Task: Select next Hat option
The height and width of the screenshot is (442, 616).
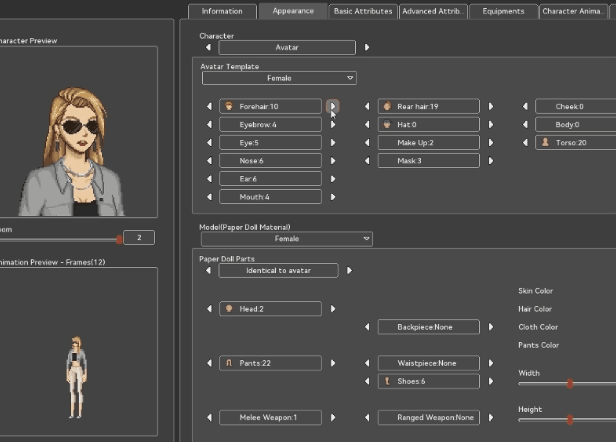Action: click(x=491, y=125)
